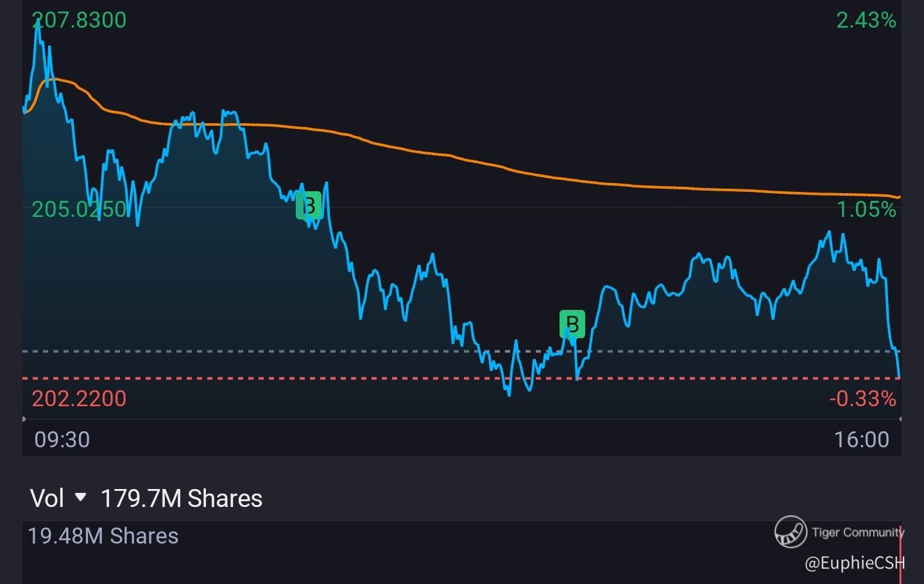This screenshot has width=924, height=584.
Task: Open the @EuphieCSH username link
Action: click(854, 563)
